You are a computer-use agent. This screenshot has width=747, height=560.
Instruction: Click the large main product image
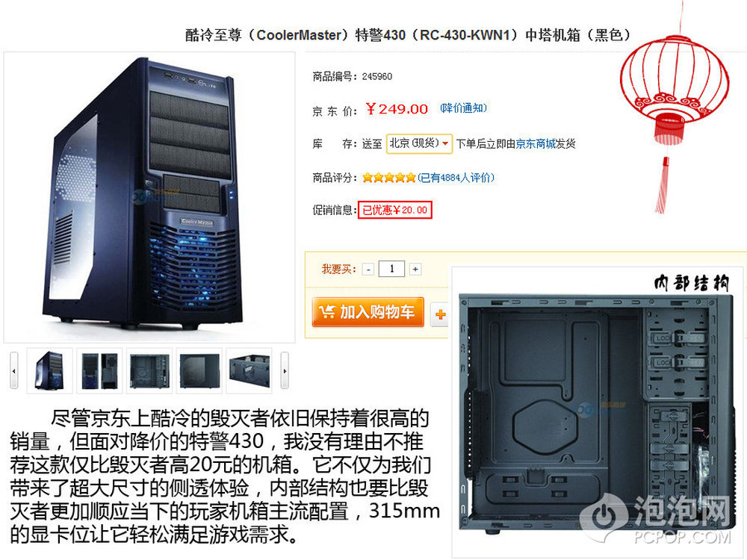pyautogui.click(x=149, y=197)
